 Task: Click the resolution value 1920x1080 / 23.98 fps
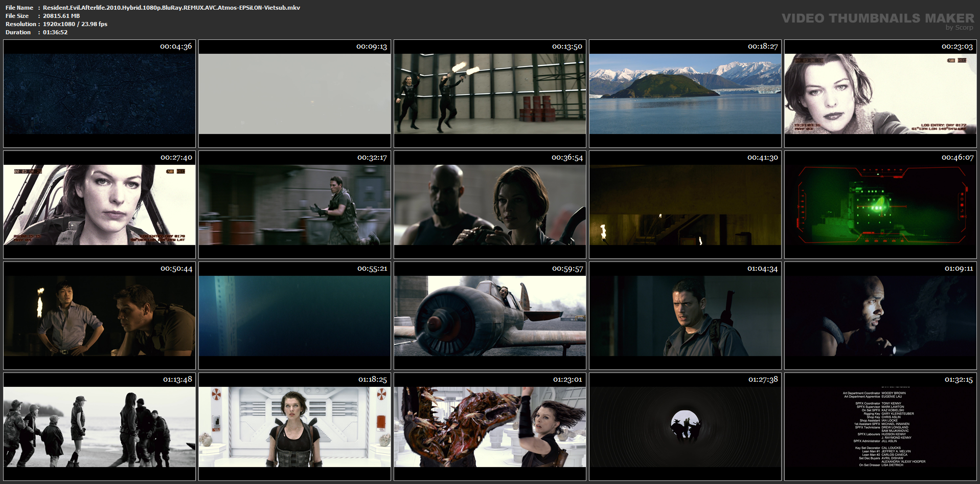(x=75, y=24)
